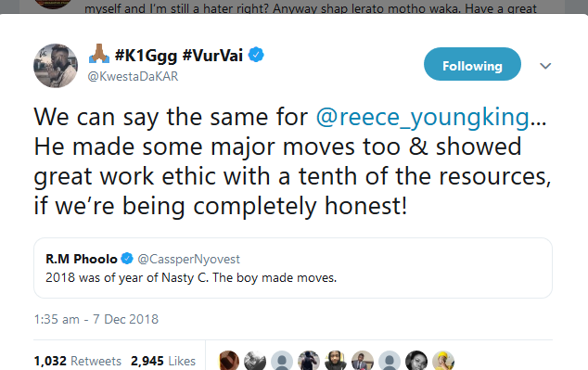This screenshot has height=370, width=588.
Task: Click the first liker avatar
Action: (x=228, y=361)
